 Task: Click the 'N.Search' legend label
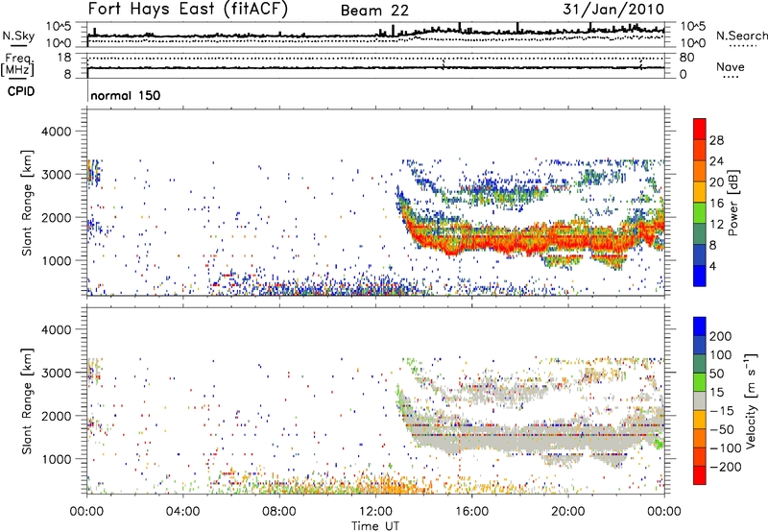741,36
